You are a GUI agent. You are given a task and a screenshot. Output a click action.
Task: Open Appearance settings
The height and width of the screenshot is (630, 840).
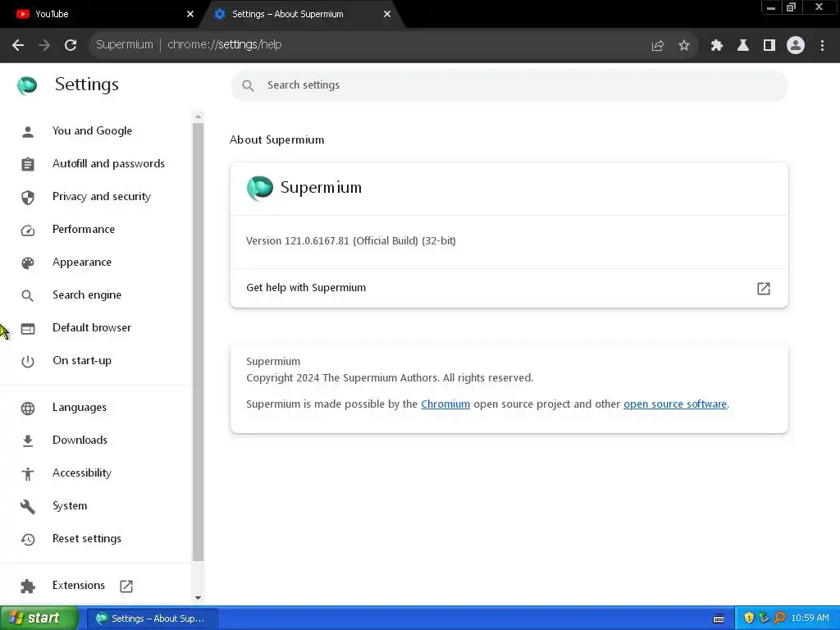pyautogui.click(x=82, y=262)
